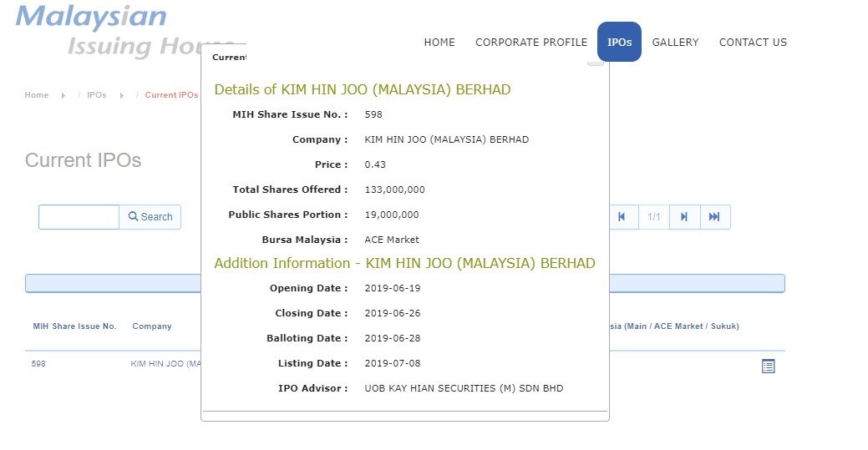The image size is (868, 450).
Task: Select IPO advisor UOB KAY HIAN SECURITIES
Action: (x=464, y=388)
